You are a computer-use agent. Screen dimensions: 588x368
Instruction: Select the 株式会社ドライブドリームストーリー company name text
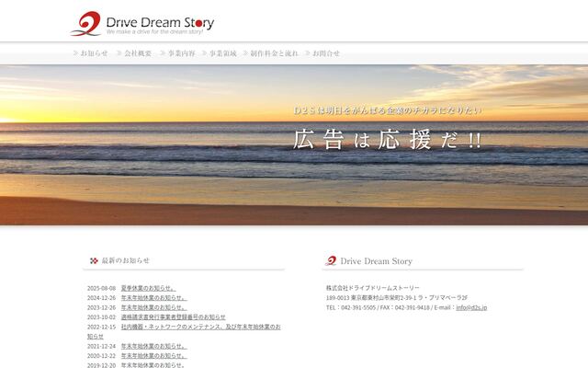(373, 288)
